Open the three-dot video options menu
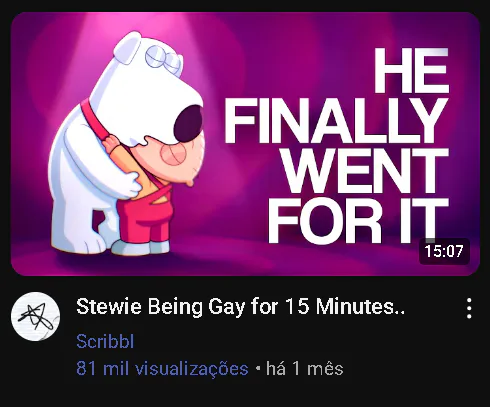This screenshot has height=407, width=490. coord(469,308)
